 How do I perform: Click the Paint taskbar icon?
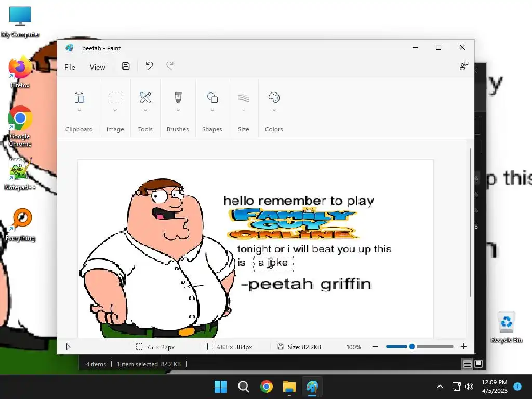[x=312, y=387]
